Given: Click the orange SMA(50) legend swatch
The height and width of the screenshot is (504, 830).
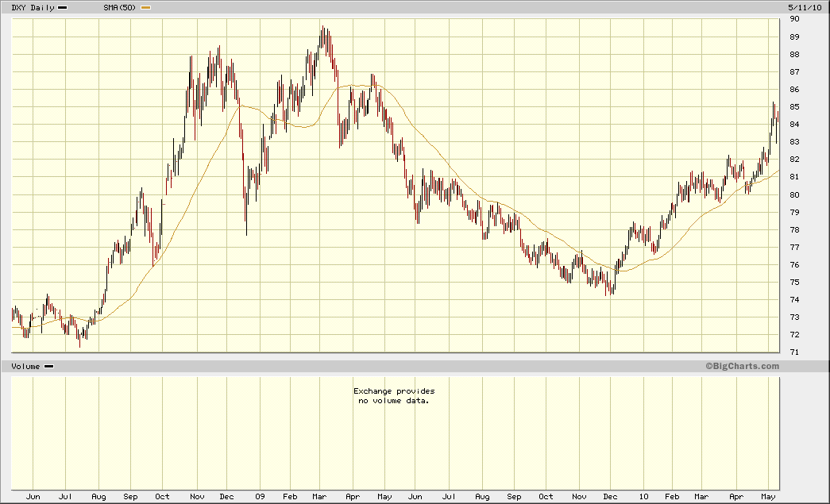Looking at the screenshot, I should (x=145, y=7).
